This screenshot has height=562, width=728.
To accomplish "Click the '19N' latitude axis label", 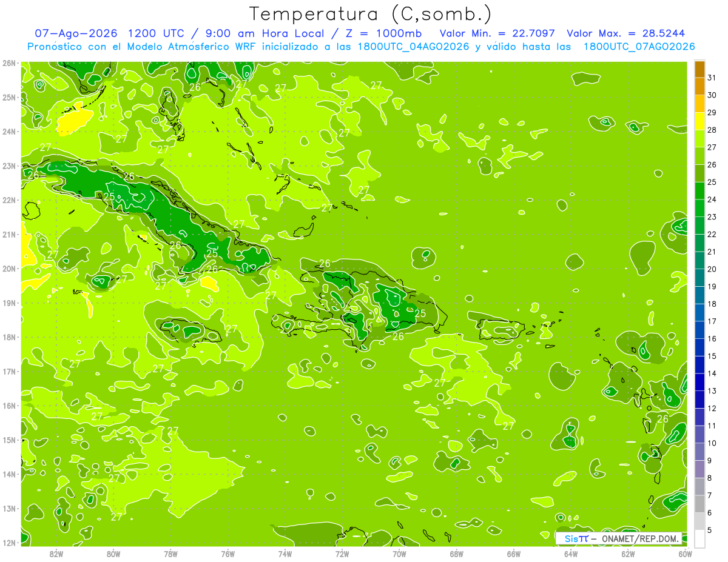I will click(x=9, y=303).
